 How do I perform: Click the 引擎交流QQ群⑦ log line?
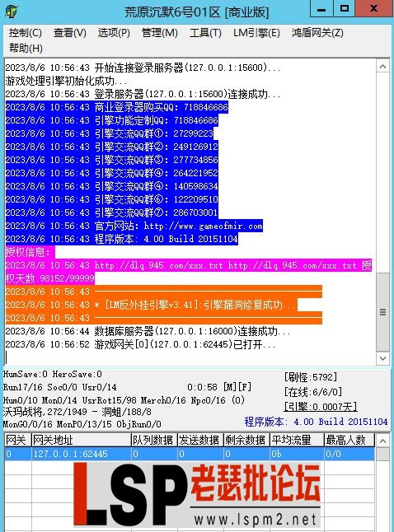pyautogui.click(x=112, y=212)
